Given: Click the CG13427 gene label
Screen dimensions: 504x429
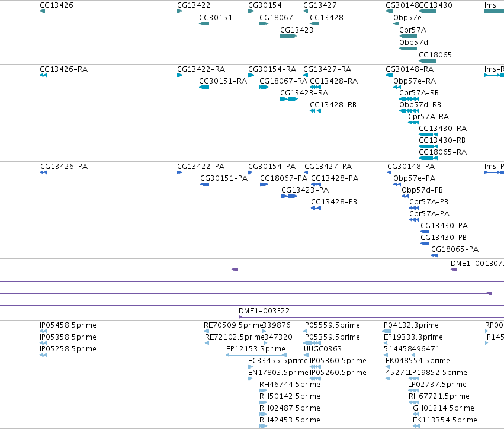Looking at the screenshot, I should 320,5.
